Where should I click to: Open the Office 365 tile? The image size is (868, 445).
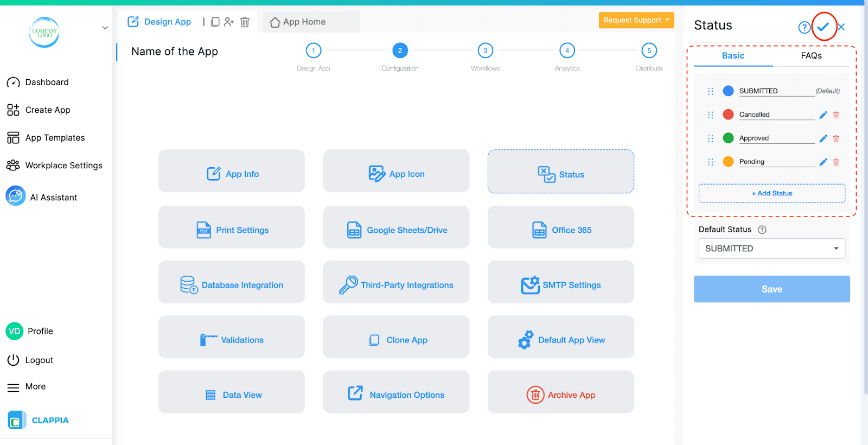point(561,227)
